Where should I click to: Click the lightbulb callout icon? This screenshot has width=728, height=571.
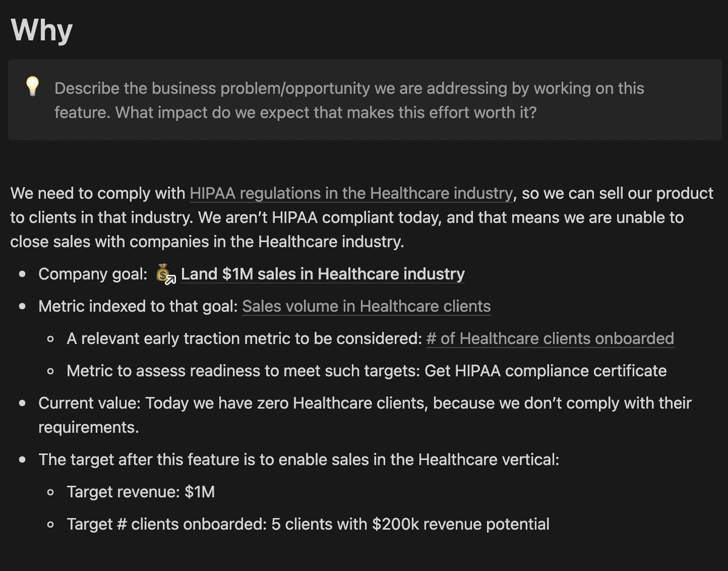(32, 87)
